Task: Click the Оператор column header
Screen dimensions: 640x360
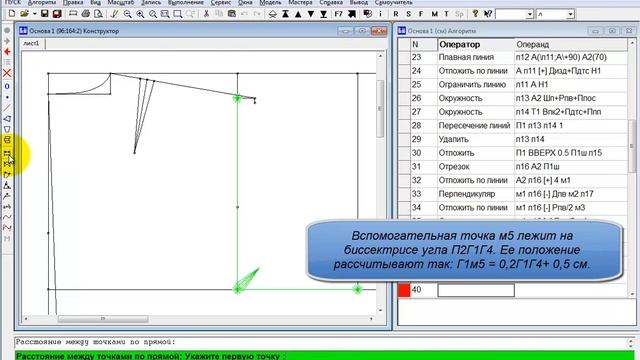Action: (x=476, y=44)
